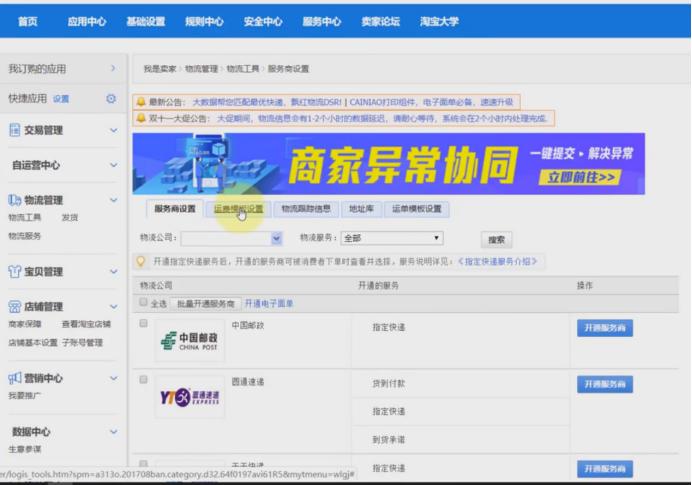Open the 指定快递服务介绍 link
The image size is (692, 485).
click(497, 261)
